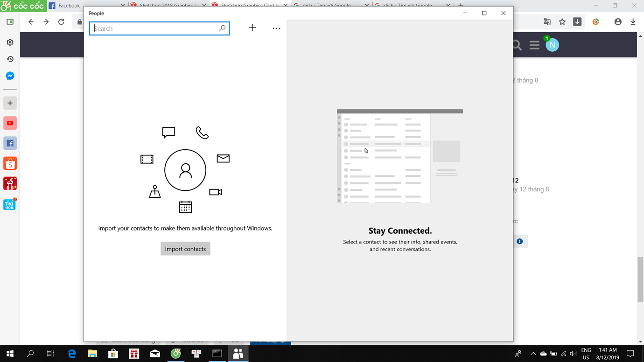644x362 pixels.
Task: Click the Coc Coc logo in the browser
Action: pos(23,6)
